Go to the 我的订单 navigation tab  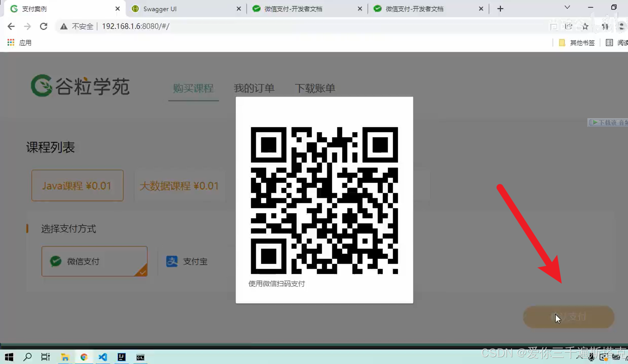click(254, 88)
